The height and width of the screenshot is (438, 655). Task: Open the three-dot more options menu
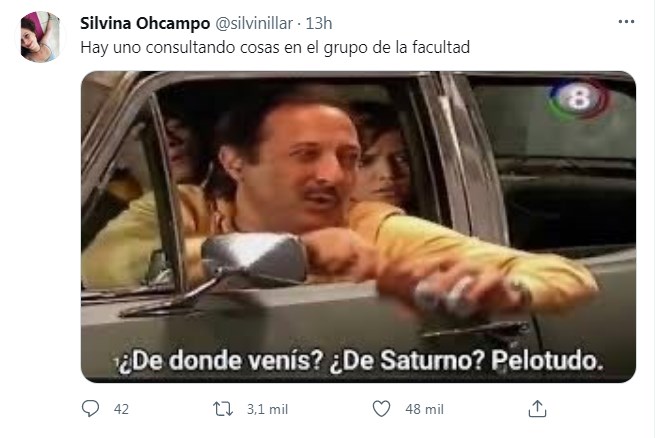pyautogui.click(x=626, y=22)
